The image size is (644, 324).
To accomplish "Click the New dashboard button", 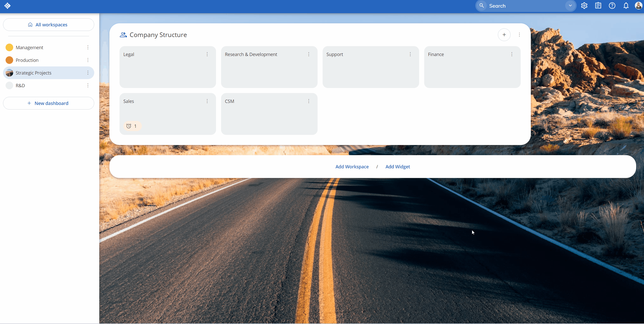I will coord(48,103).
